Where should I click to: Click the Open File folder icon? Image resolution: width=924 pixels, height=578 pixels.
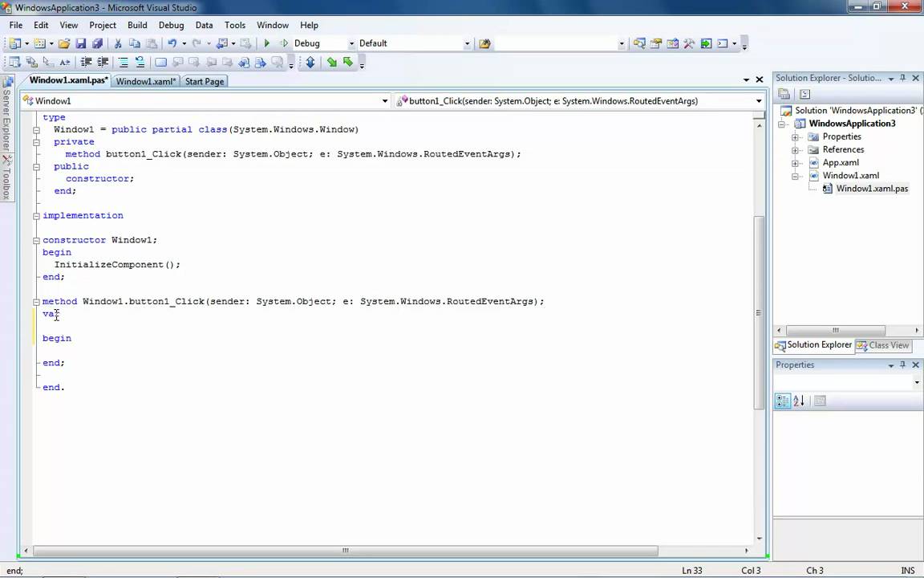[64, 43]
